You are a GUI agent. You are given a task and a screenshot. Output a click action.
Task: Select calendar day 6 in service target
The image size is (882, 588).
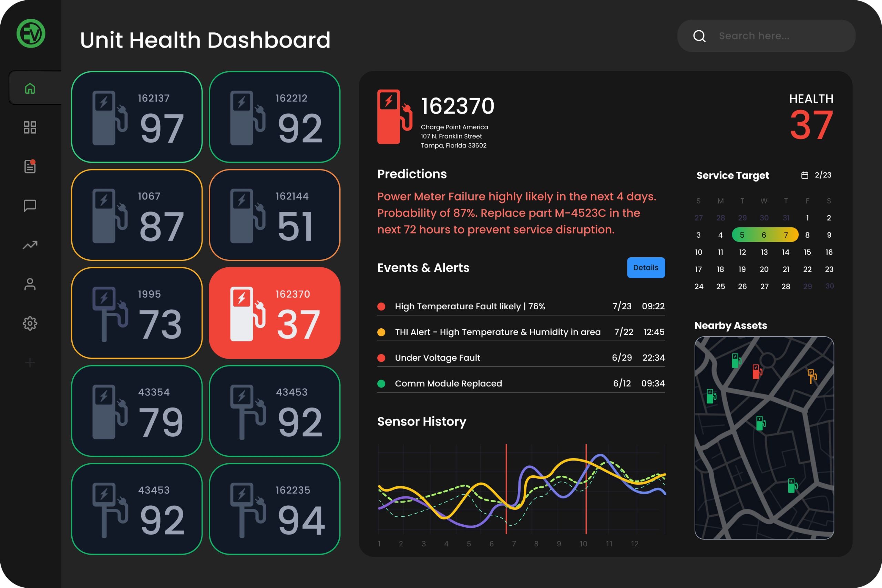(763, 235)
